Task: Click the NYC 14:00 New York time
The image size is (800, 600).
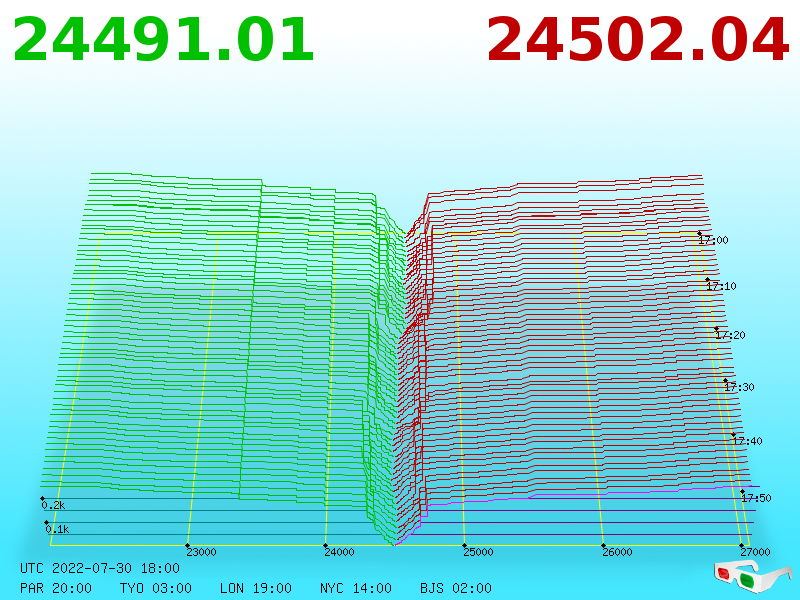Action: click(x=356, y=588)
